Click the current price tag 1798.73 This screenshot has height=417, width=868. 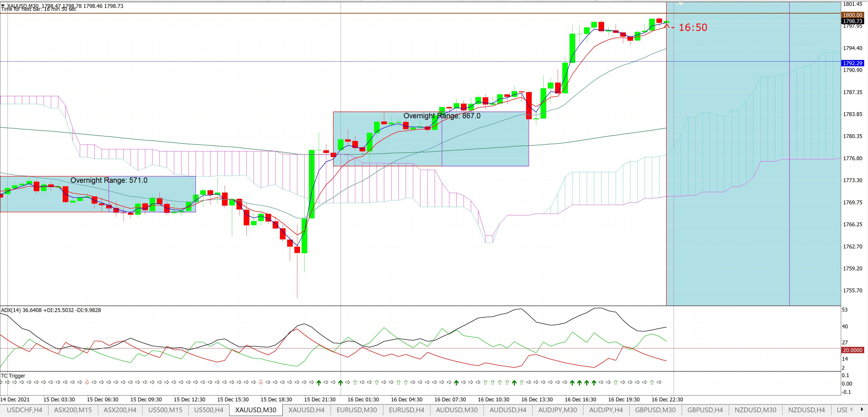(x=853, y=21)
